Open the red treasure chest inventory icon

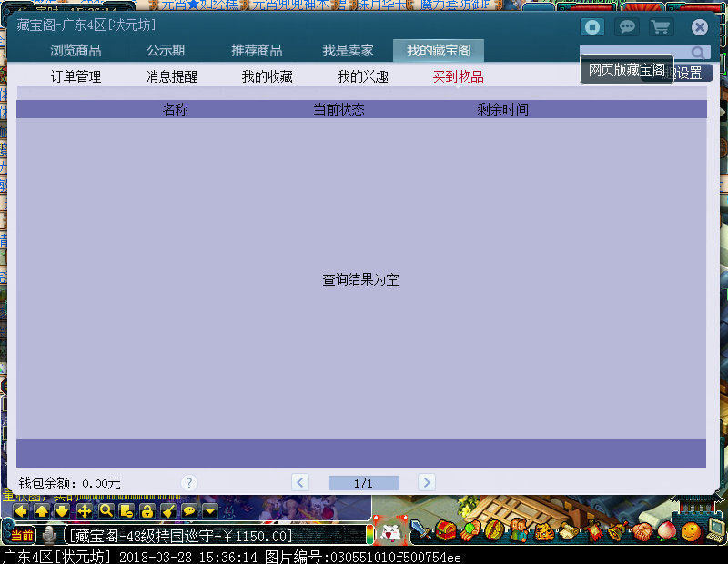point(445,530)
